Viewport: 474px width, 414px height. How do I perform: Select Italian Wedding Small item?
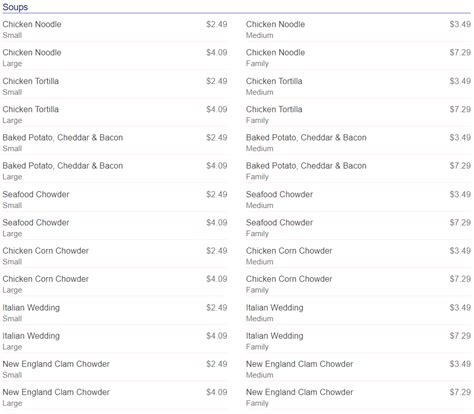point(115,313)
